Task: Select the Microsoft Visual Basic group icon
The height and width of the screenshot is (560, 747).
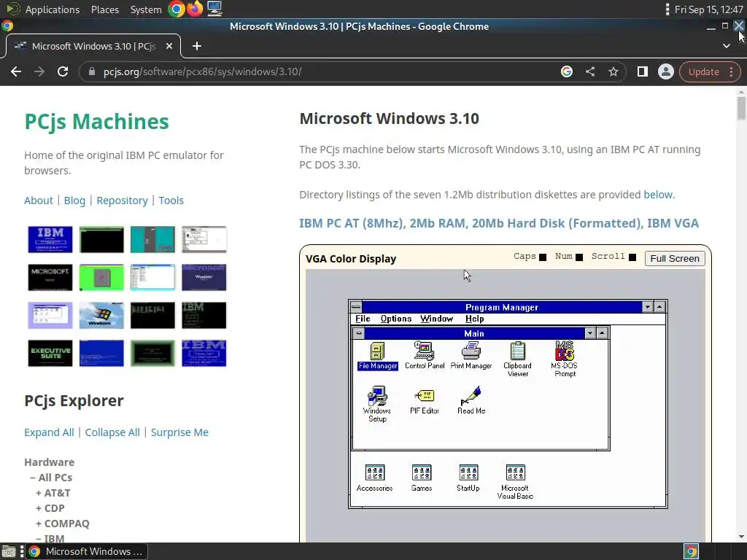Action: 515,482
